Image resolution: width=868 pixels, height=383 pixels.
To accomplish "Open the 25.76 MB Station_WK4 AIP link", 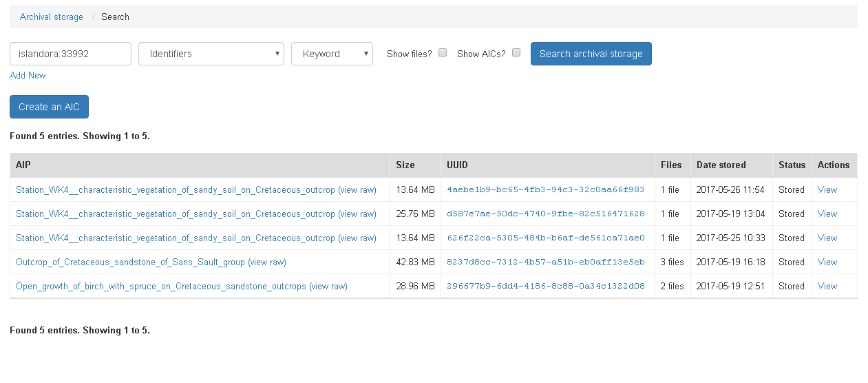I will click(x=176, y=214).
